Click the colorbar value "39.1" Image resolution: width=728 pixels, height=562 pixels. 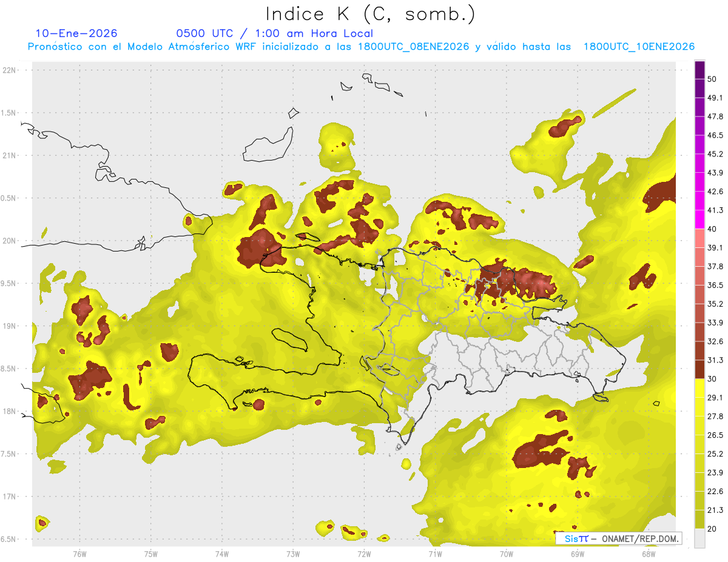coord(715,247)
